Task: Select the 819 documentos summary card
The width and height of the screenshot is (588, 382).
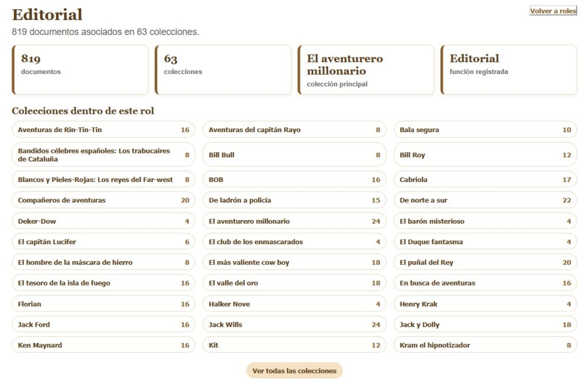Action: pyautogui.click(x=80, y=70)
